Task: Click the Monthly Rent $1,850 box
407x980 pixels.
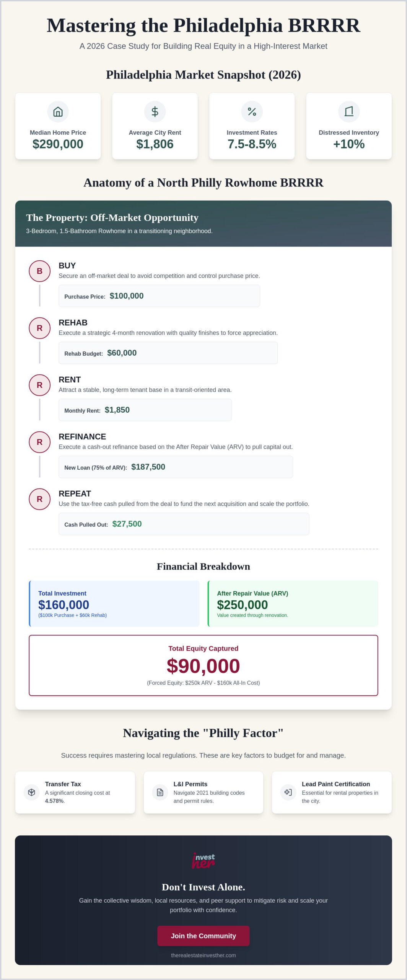Action: coord(145,410)
